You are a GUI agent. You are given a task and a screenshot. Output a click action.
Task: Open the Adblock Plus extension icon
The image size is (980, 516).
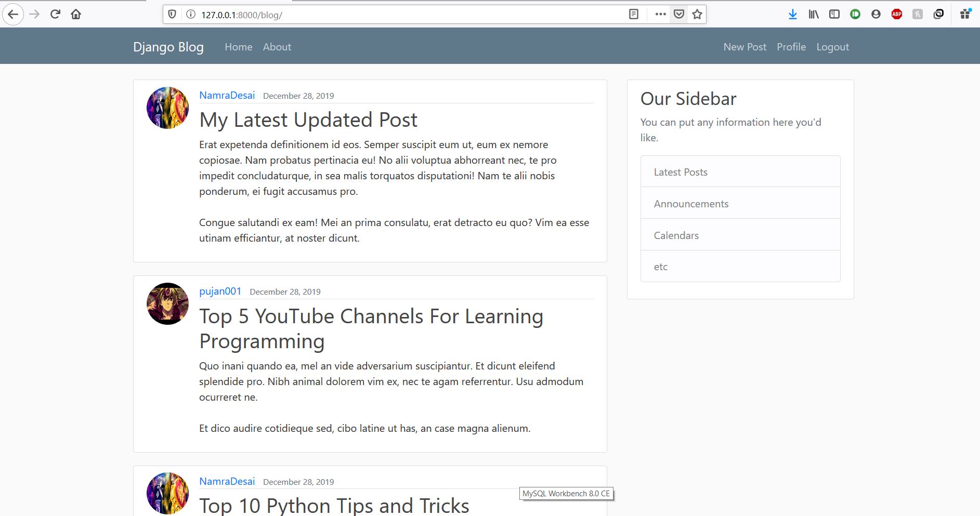point(897,15)
